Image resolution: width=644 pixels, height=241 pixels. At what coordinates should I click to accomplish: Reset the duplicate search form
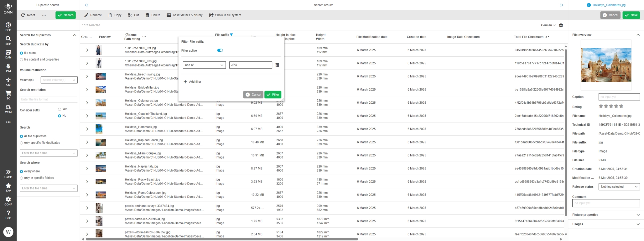click(x=28, y=15)
